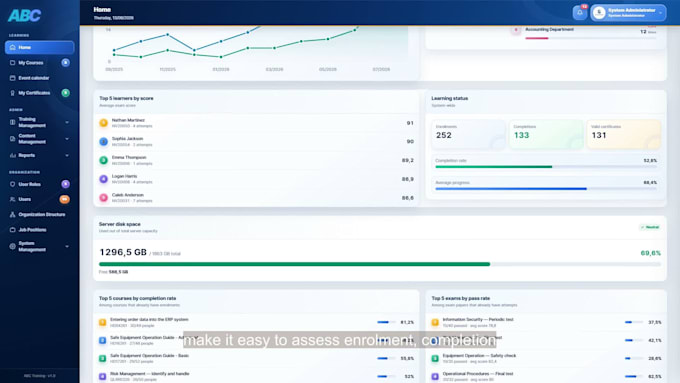Viewport: 680px width, 383px height.
Task: Click the Learning status heading
Action: (x=449, y=98)
